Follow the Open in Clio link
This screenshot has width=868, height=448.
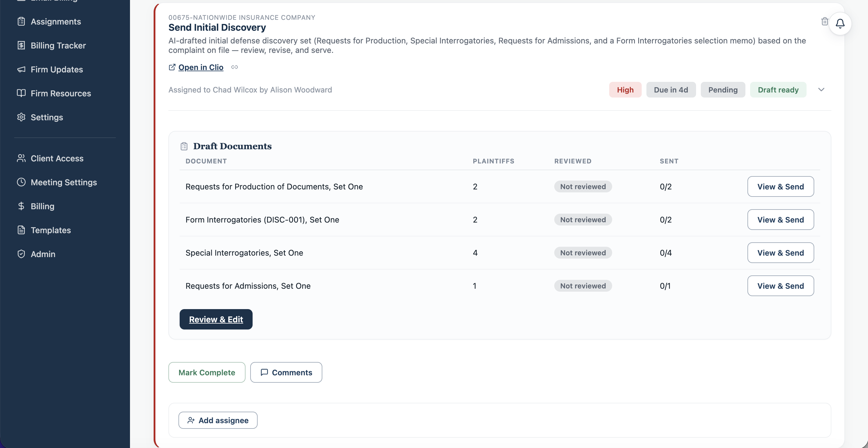click(201, 67)
